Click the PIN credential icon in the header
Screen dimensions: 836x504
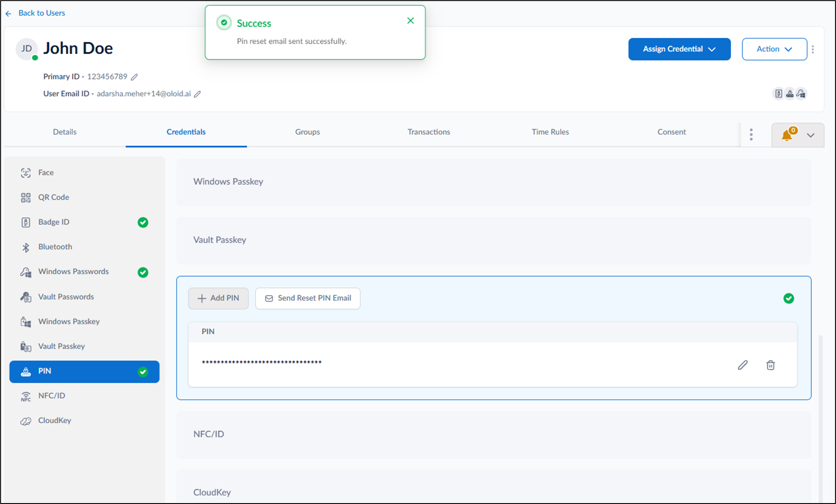tap(790, 94)
